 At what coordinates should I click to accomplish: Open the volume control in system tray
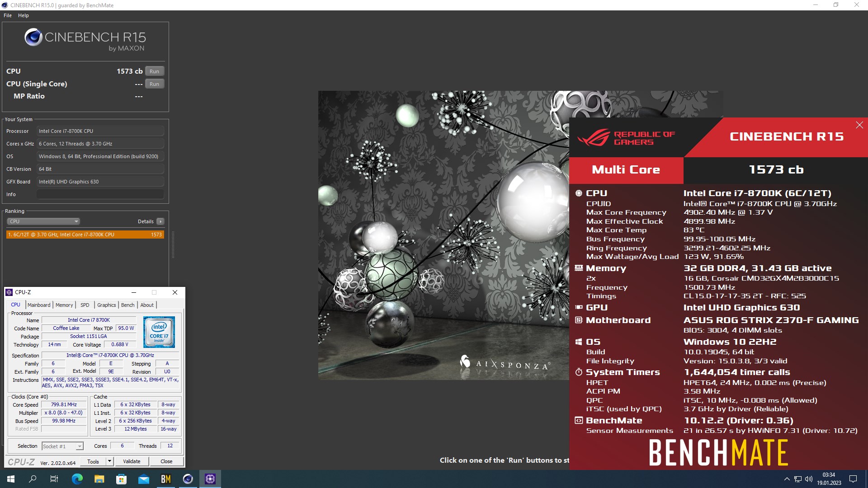point(809,479)
